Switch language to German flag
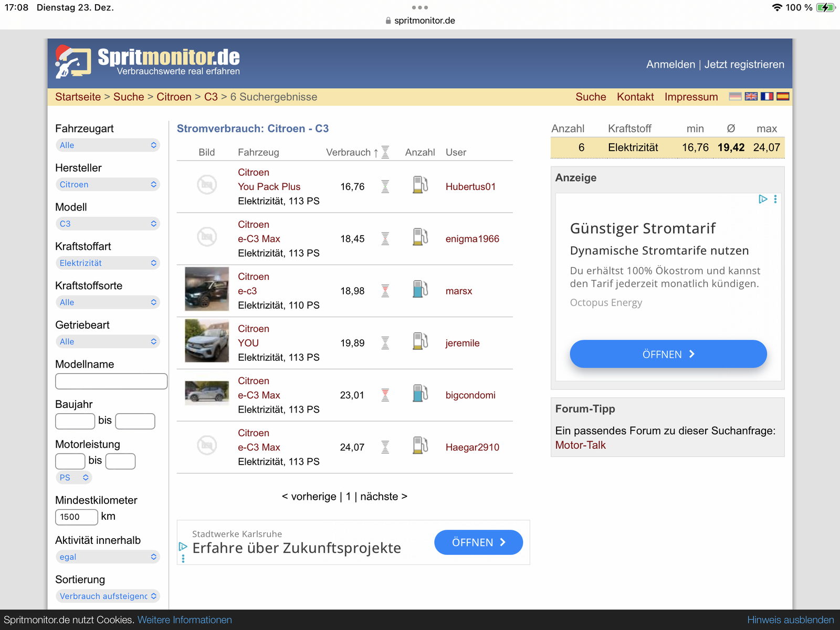The height and width of the screenshot is (630, 840). pos(736,97)
